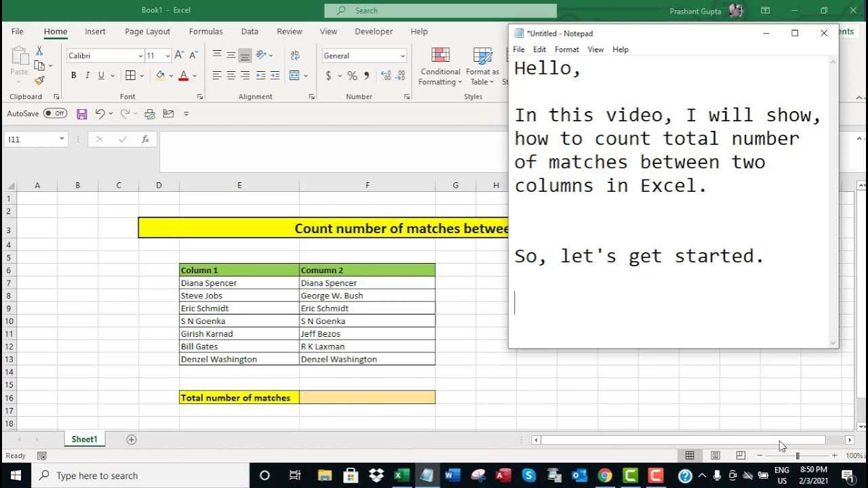The height and width of the screenshot is (488, 868).
Task: Toggle Bottom Align
Action: pyautogui.click(x=245, y=56)
